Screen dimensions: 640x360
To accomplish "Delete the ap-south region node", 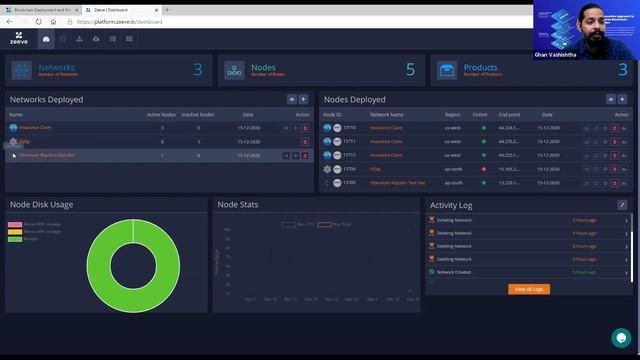I will 614,183.
